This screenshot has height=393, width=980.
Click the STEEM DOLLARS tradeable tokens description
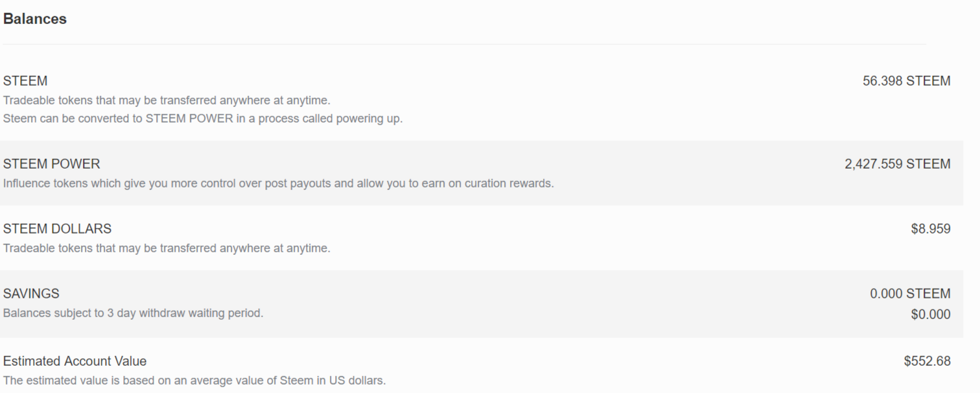pyautogui.click(x=167, y=248)
